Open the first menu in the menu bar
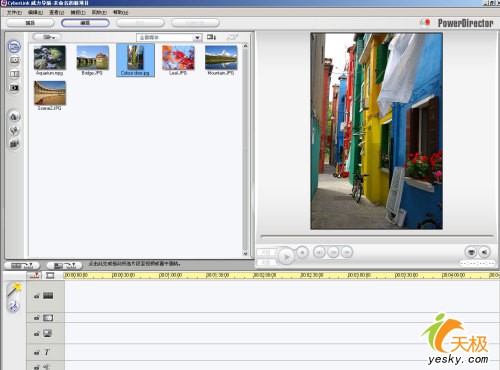The height and width of the screenshot is (370, 500). pyautogui.click(x=14, y=12)
